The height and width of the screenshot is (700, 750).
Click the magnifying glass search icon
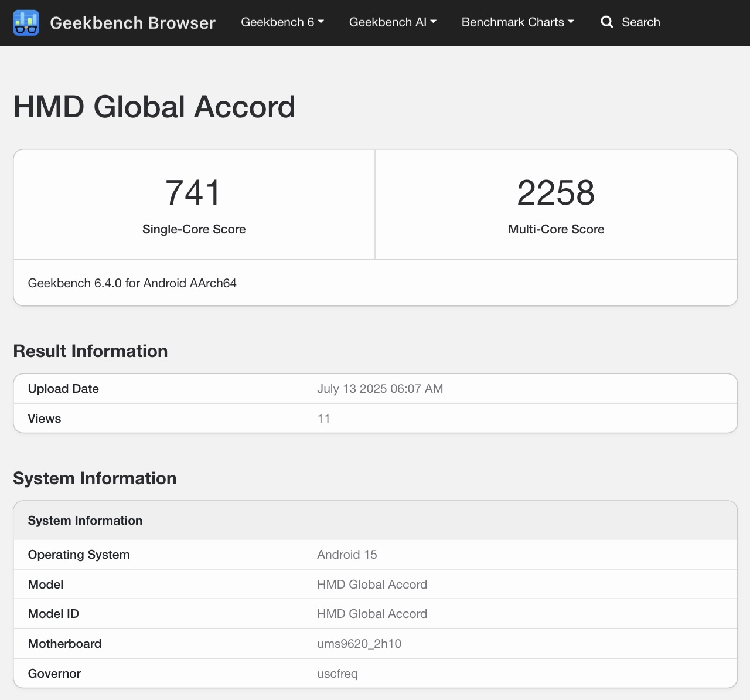point(607,22)
